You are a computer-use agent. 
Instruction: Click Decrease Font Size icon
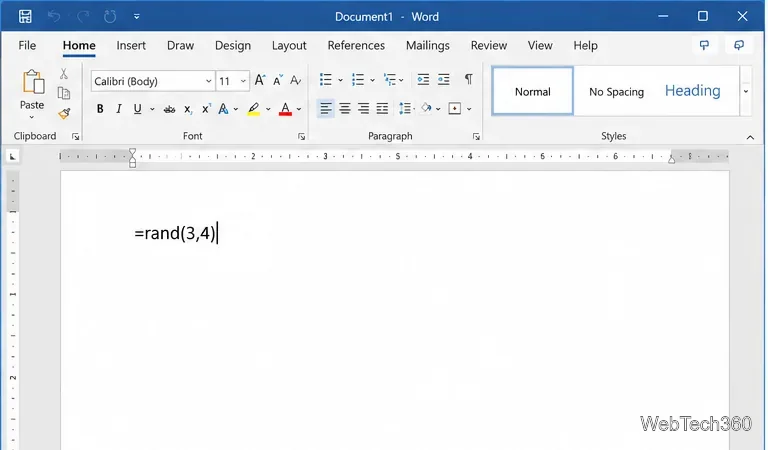coord(278,80)
